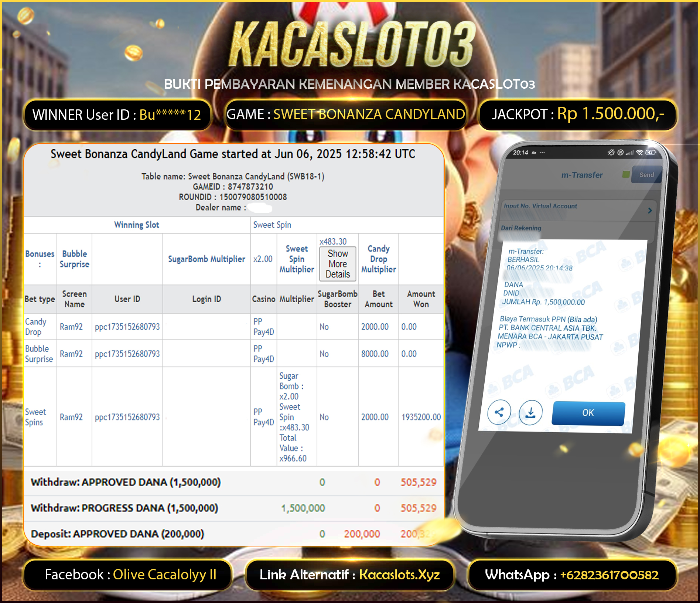
Task: Click the 200,000 deposit amount
Action: coord(362,534)
